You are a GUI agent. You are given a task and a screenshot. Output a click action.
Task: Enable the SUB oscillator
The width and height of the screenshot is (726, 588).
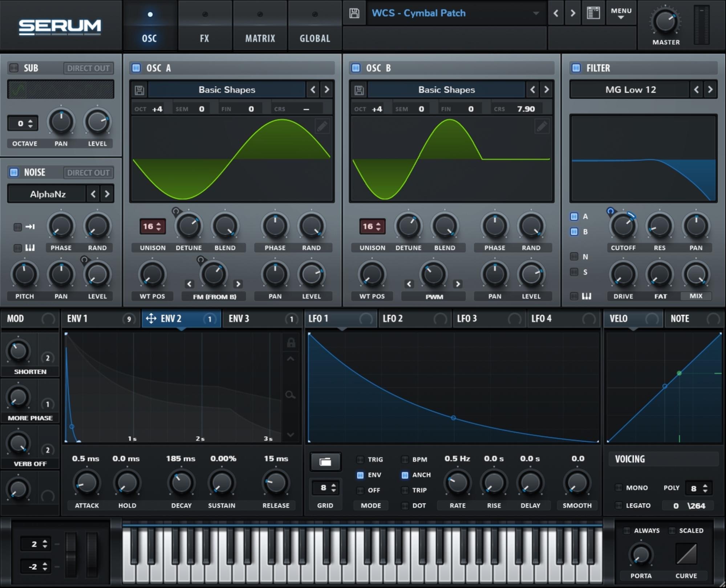[x=14, y=68]
